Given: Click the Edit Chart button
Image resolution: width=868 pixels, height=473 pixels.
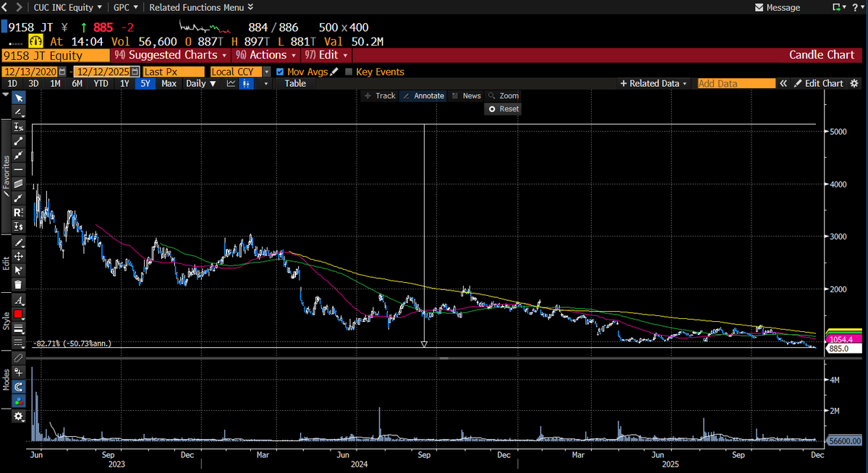Looking at the screenshot, I should pyautogui.click(x=819, y=83).
